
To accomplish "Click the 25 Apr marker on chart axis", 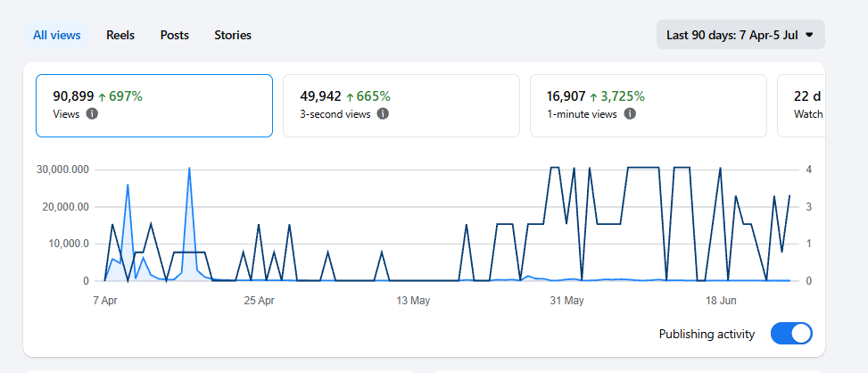I will (259, 301).
